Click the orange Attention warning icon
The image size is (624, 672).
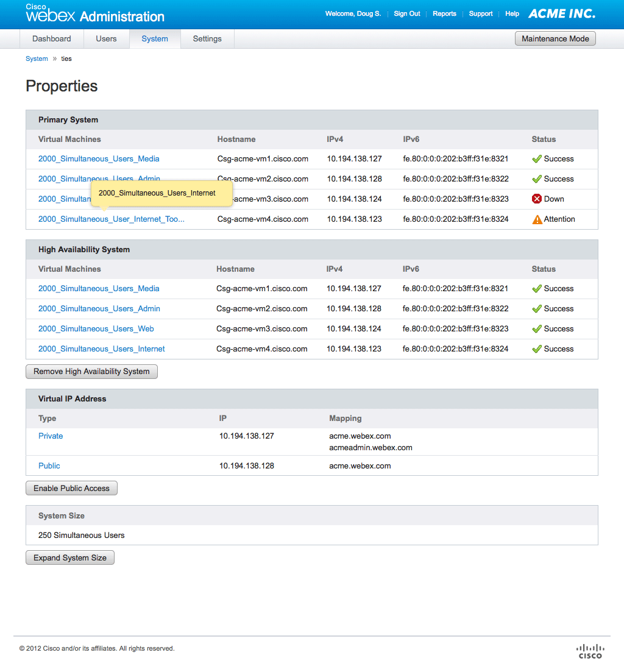[537, 219]
